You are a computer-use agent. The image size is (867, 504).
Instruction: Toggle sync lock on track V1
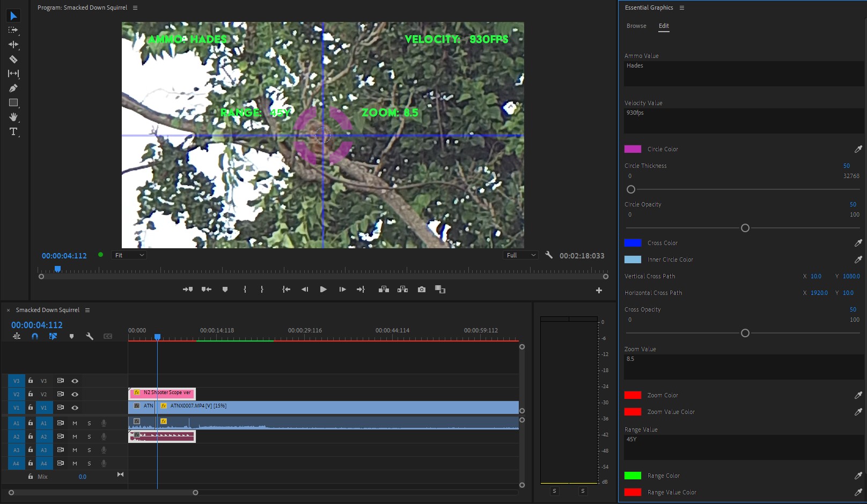61,407
